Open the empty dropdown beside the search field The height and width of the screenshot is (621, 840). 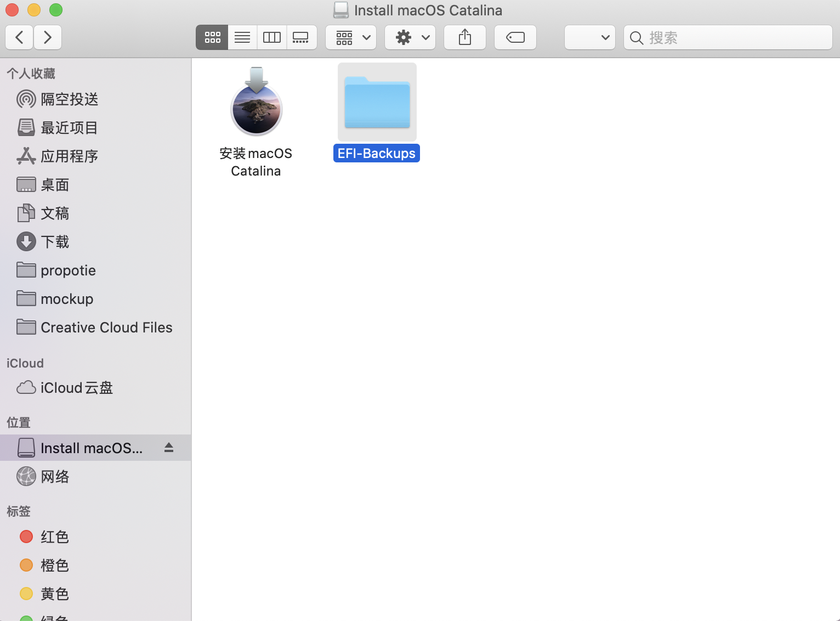[x=590, y=37]
